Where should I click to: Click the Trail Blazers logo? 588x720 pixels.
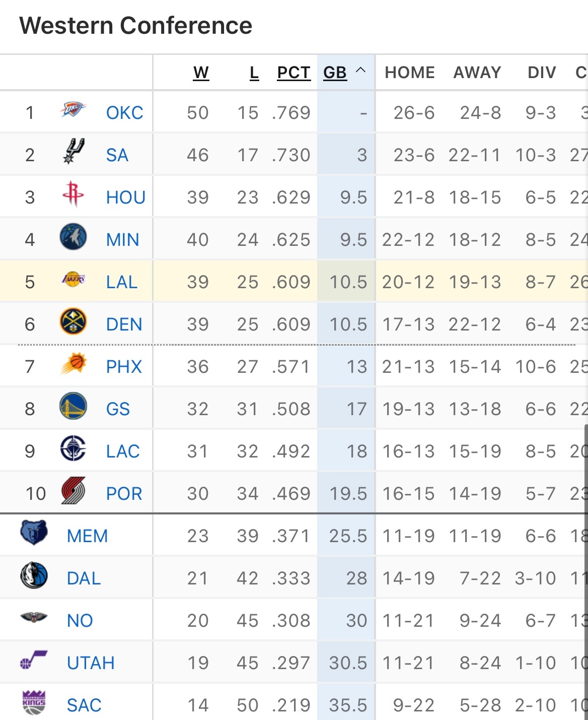[73, 491]
